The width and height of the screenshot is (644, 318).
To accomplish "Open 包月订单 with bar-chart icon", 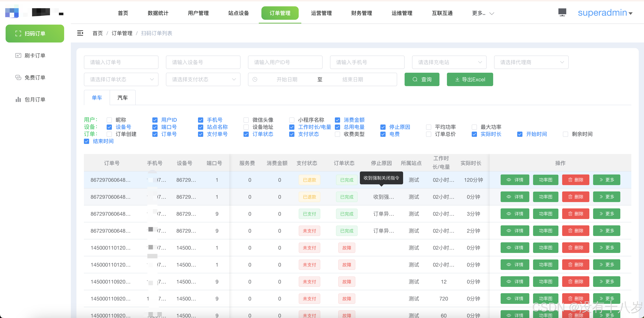I will click(x=35, y=100).
